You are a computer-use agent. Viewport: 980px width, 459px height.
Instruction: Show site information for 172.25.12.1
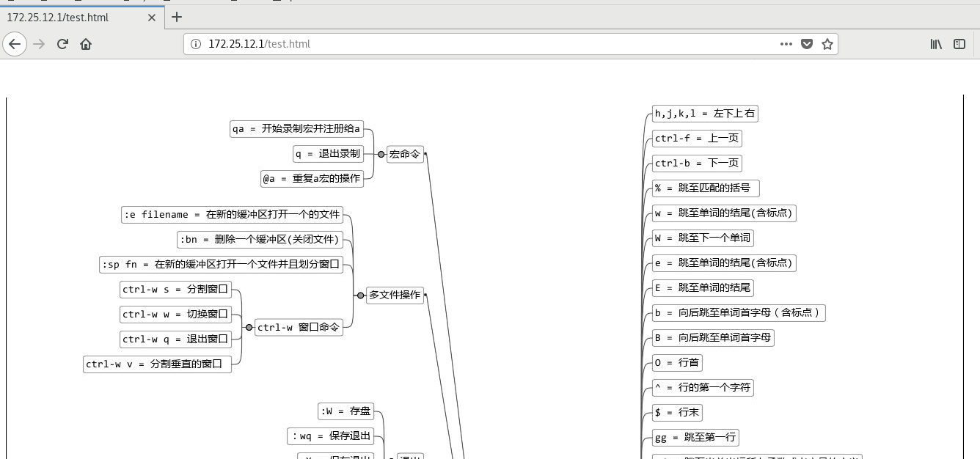click(196, 44)
